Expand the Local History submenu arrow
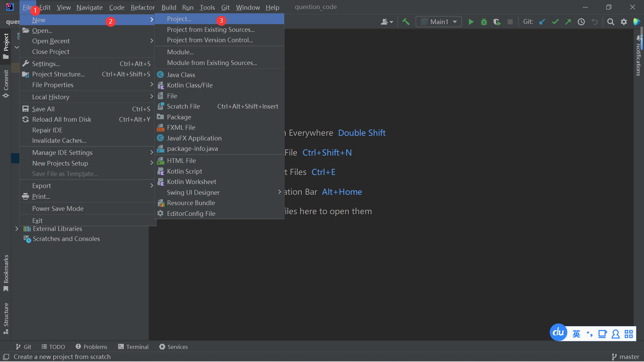The width and height of the screenshot is (644, 362). click(x=150, y=97)
